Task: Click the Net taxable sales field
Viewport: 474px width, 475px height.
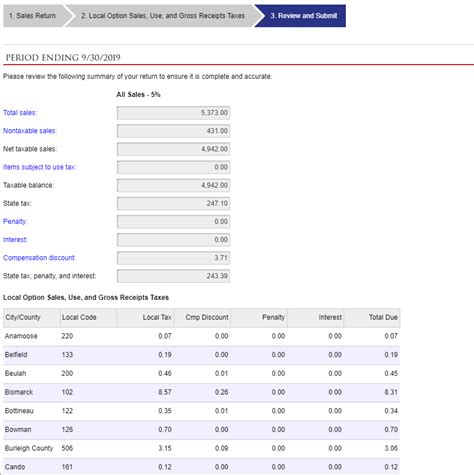Action: (173, 149)
